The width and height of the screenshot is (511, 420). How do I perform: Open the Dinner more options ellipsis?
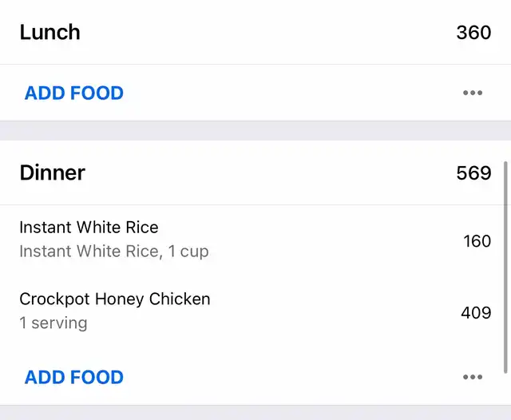pyautogui.click(x=473, y=377)
